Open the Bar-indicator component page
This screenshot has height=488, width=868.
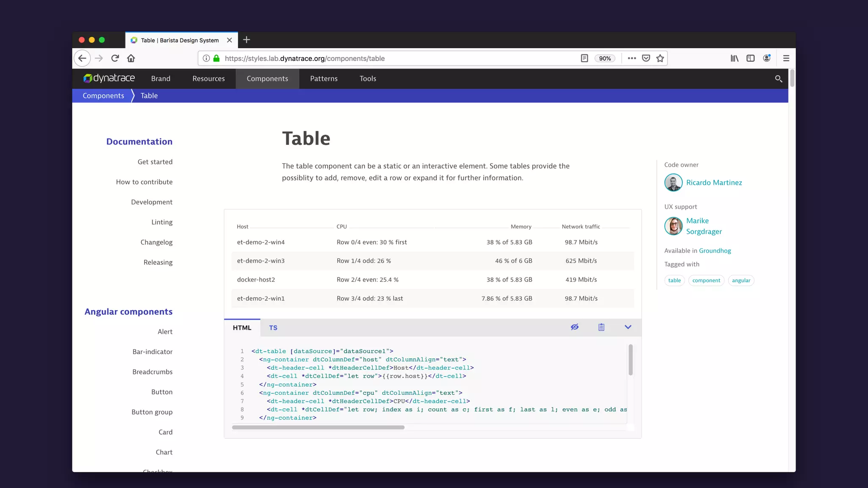153,352
